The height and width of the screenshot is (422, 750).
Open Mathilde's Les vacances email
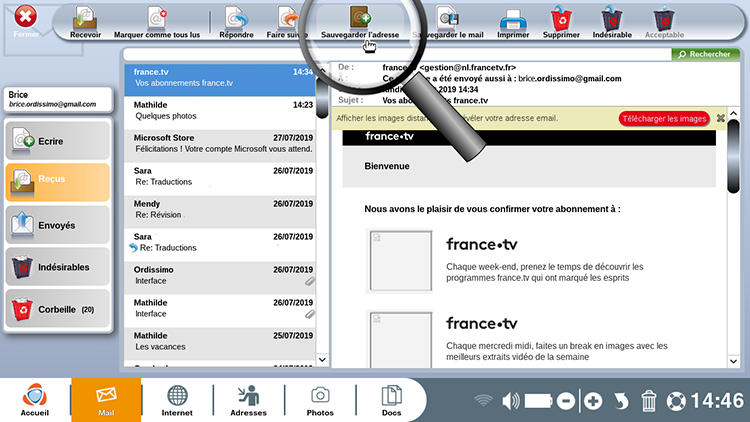(x=220, y=344)
